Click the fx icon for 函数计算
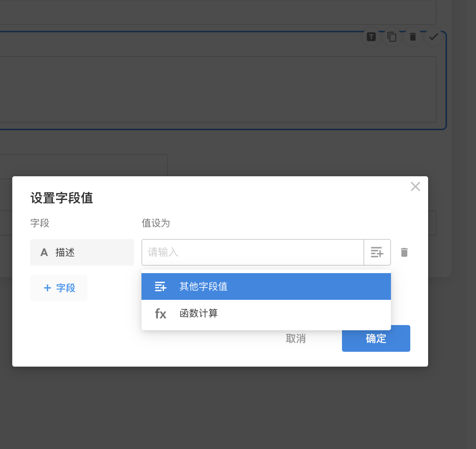Screen dimensions: 476x449 click(160, 314)
